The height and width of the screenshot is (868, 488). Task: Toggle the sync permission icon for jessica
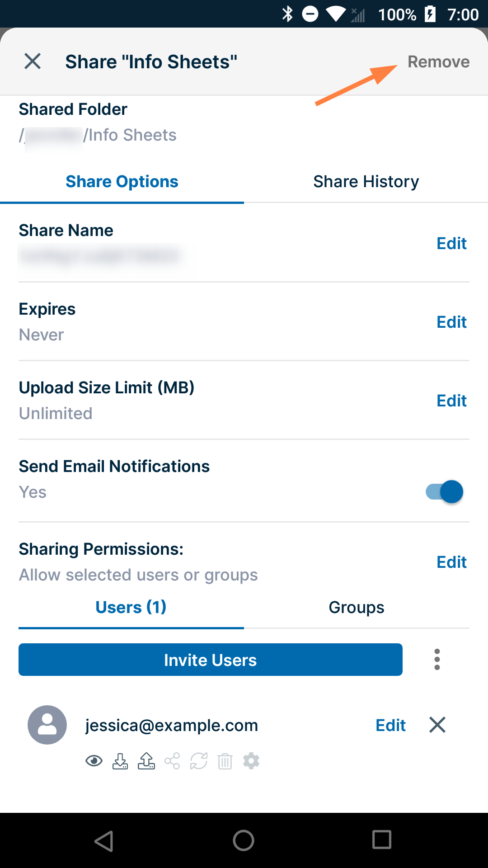(x=198, y=761)
